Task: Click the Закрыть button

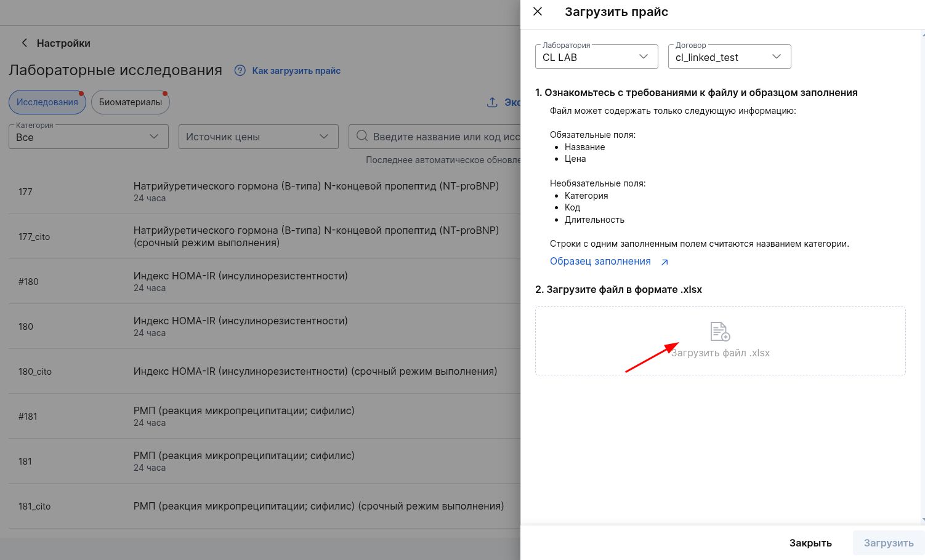Action: pyautogui.click(x=810, y=543)
